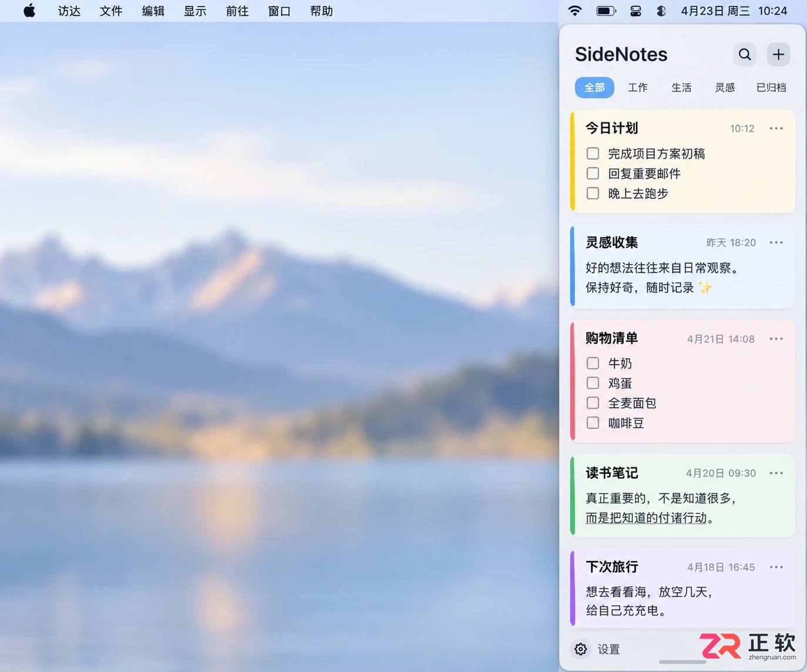This screenshot has width=807, height=672.
Task: Open more options for 购物清单 note
Action: [x=776, y=339]
